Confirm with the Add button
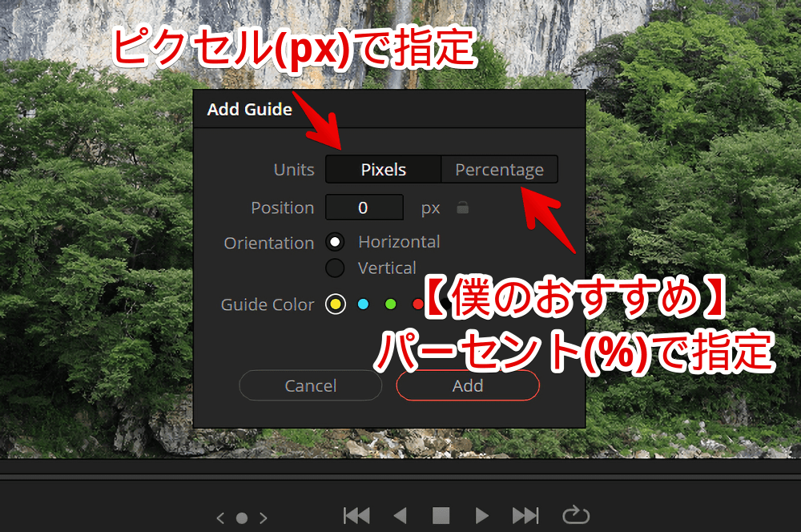This screenshot has height=532, width=801. tap(468, 385)
